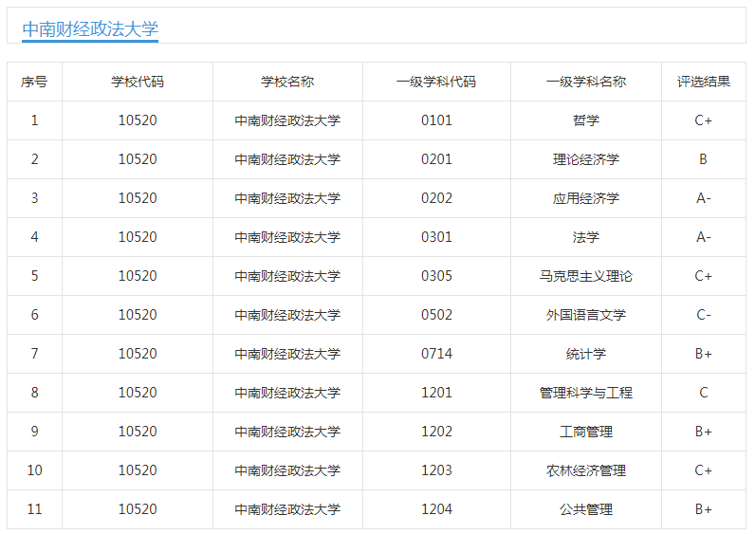Click subject code 0101
Image resolution: width=756 pixels, height=534 pixels.
click(x=436, y=120)
